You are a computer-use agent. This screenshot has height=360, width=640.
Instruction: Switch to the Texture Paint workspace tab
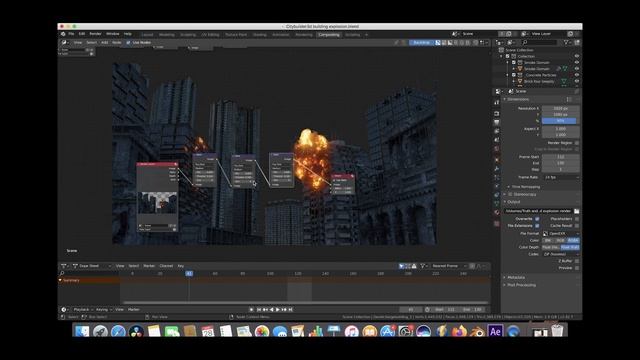click(236, 35)
